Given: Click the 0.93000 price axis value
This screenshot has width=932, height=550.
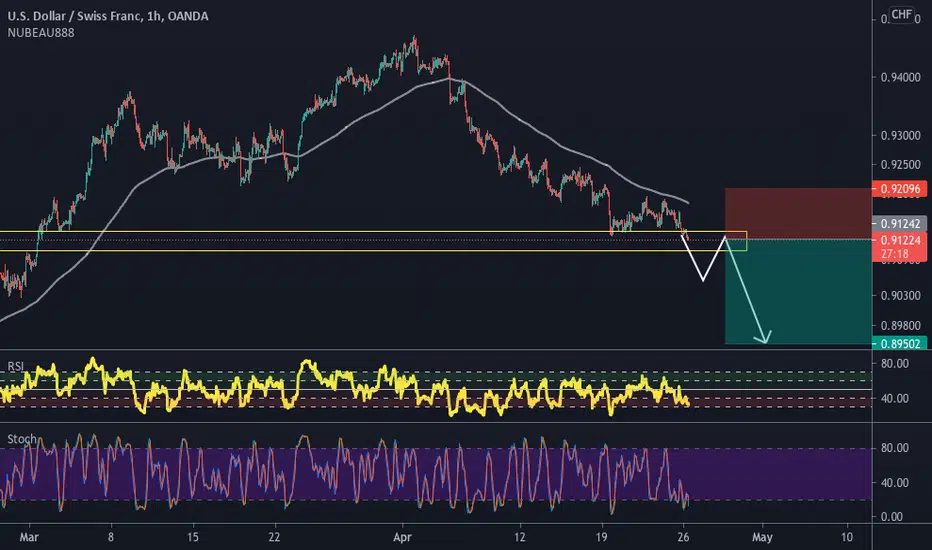Looking at the screenshot, I should [900, 136].
